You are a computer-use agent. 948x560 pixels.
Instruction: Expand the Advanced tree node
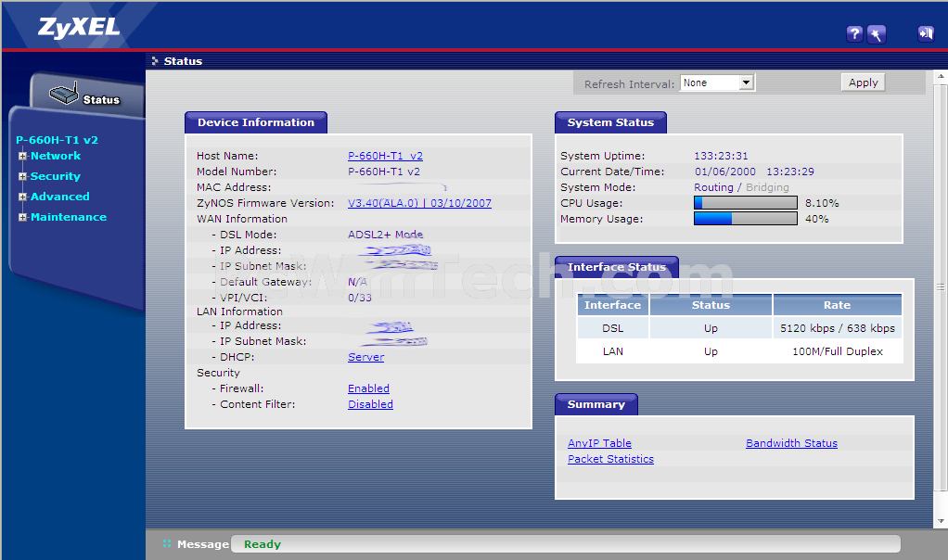22,197
